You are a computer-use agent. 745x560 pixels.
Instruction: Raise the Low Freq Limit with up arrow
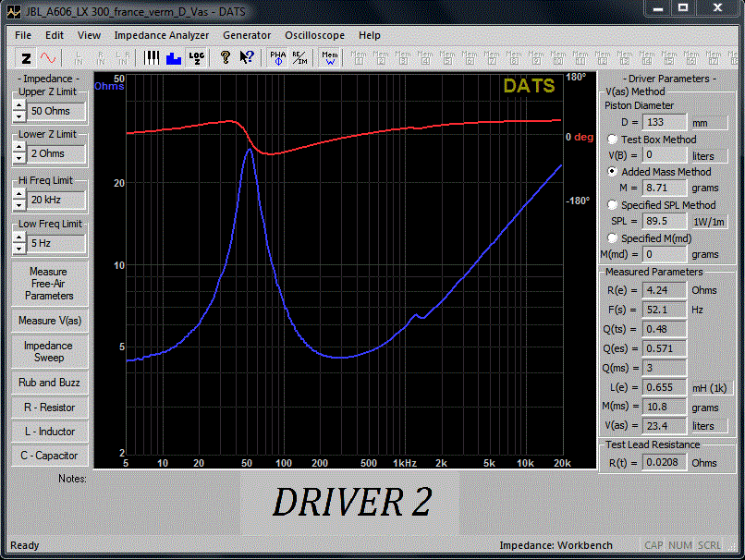click(18, 237)
